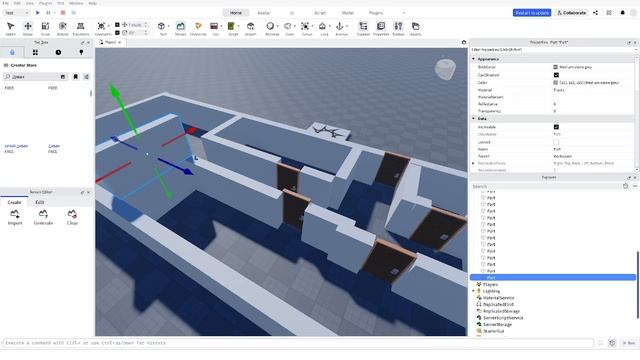Click the Script tool icon
The image size is (640, 360).
[231, 26]
